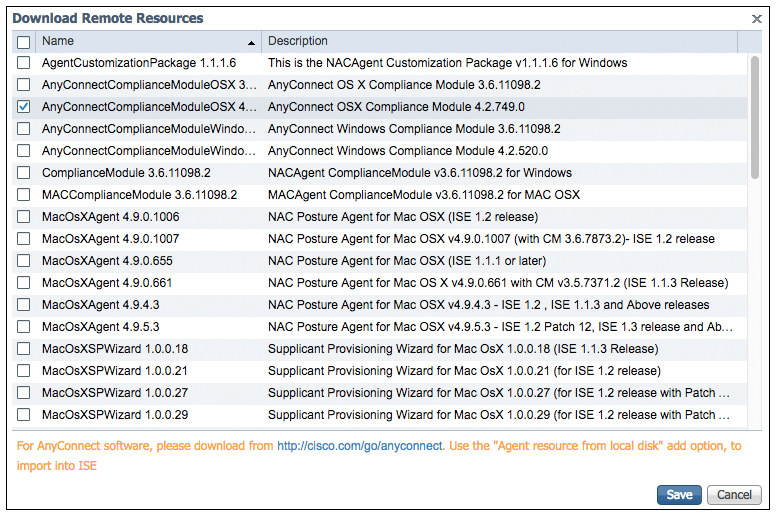This screenshot has height=513, width=776.
Task: Uncheck the AnyConnect OSX Compliance Module 4.2.749.0 checkbox
Action: click(x=23, y=107)
